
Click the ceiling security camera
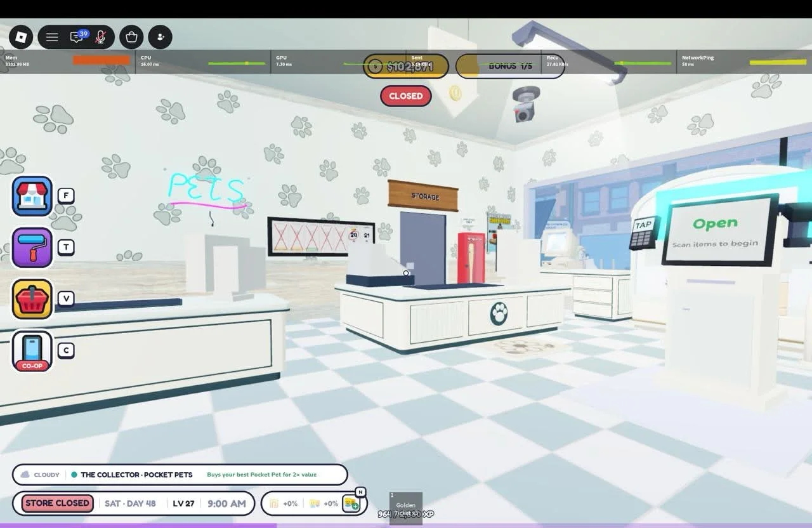pyautogui.click(x=525, y=105)
